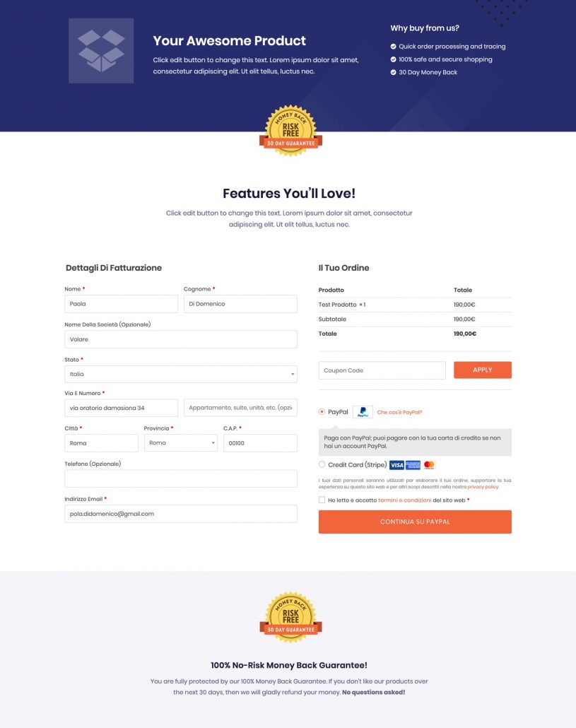Open the Che cos'è PayPal link
576x728 pixels.
pos(399,412)
